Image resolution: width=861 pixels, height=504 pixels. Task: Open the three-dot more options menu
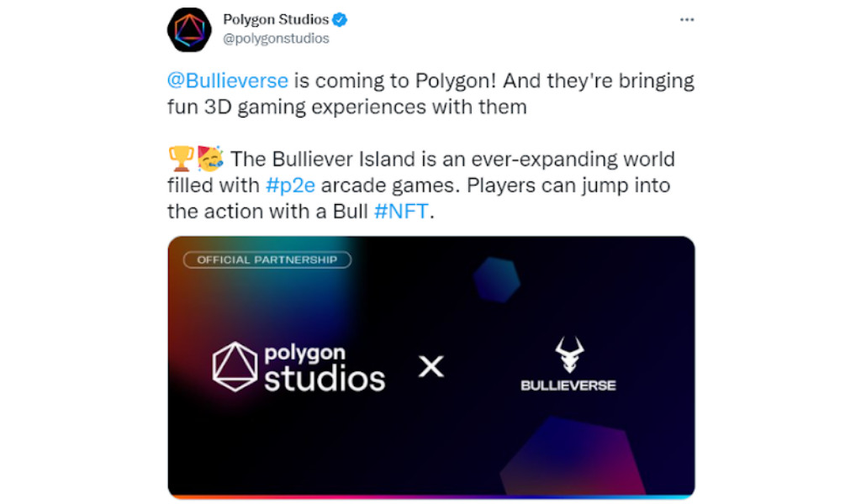coord(687,20)
